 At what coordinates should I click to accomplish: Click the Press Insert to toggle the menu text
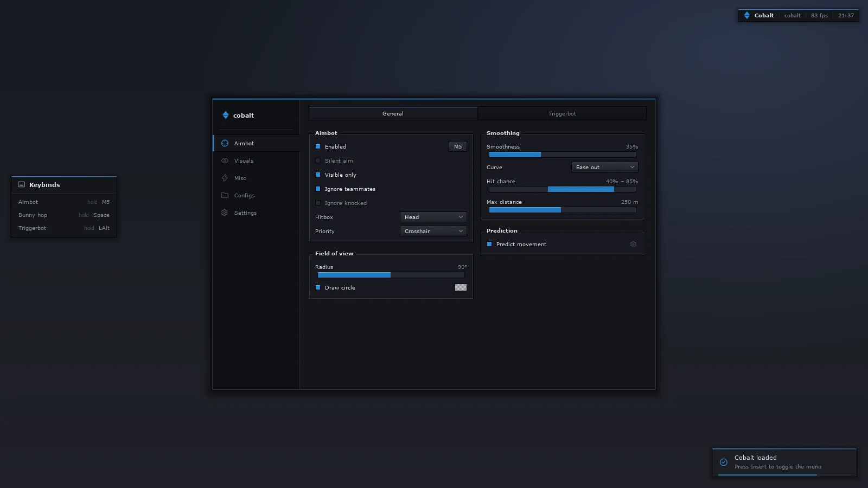pyautogui.click(x=778, y=466)
